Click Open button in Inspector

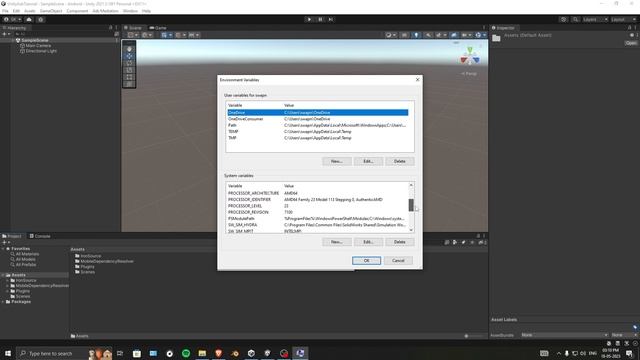[x=631, y=43]
